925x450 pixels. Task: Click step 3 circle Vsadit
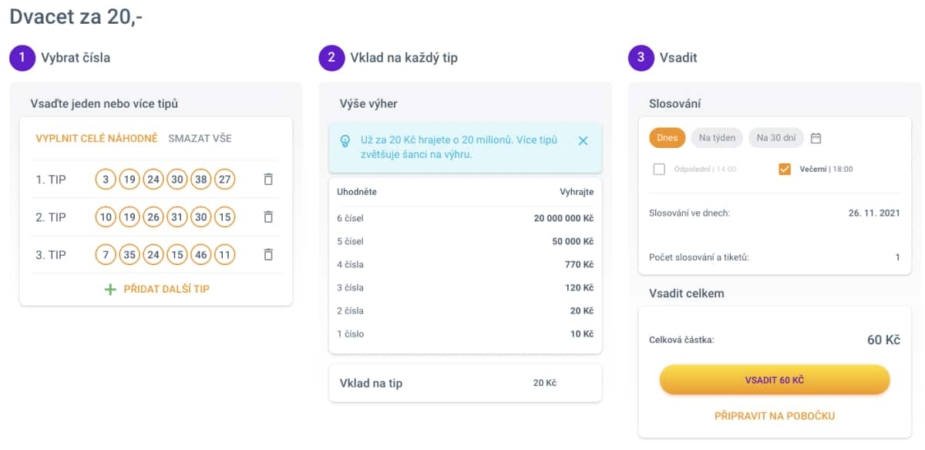641,58
